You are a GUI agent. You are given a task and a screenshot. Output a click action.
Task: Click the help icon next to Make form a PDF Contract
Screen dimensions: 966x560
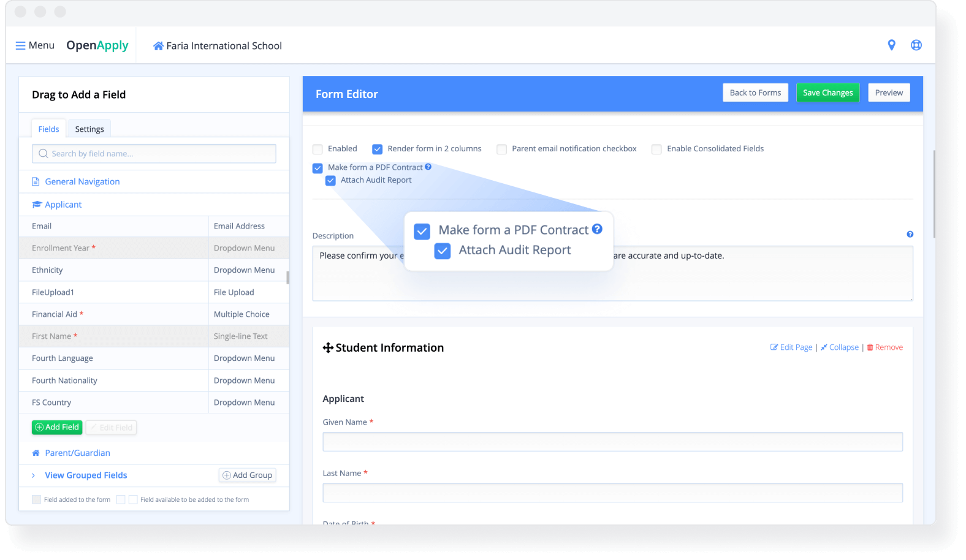[x=428, y=167]
